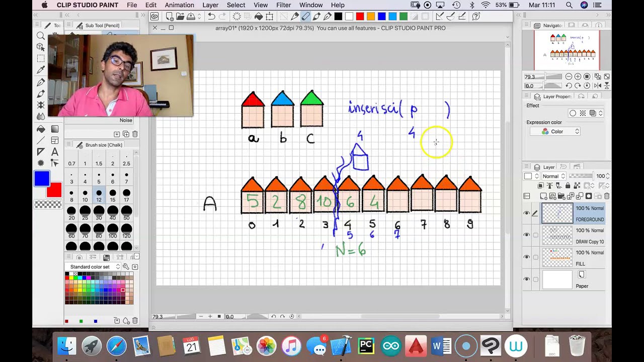The image size is (644, 362).
Task: Open the Window menu
Action: tap(311, 5)
